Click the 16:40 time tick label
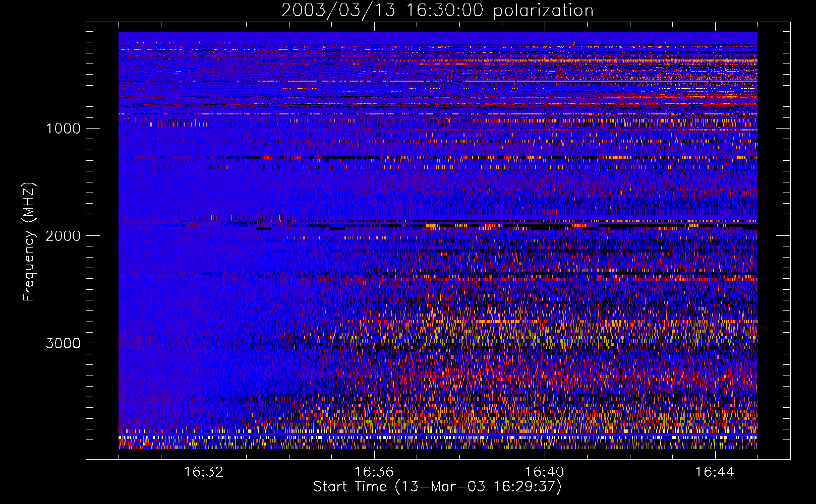Screen dimensions: 816x504 [545, 472]
